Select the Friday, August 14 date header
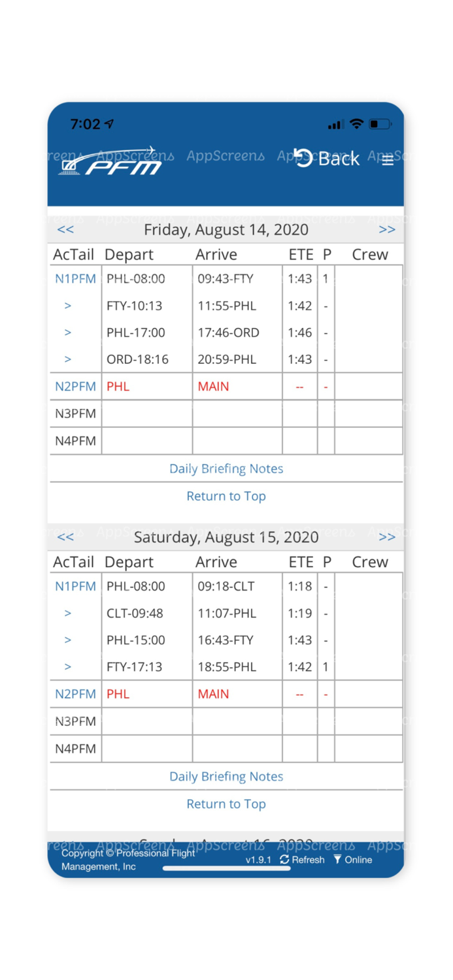Screen dimensions: 453x980 coord(226,229)
